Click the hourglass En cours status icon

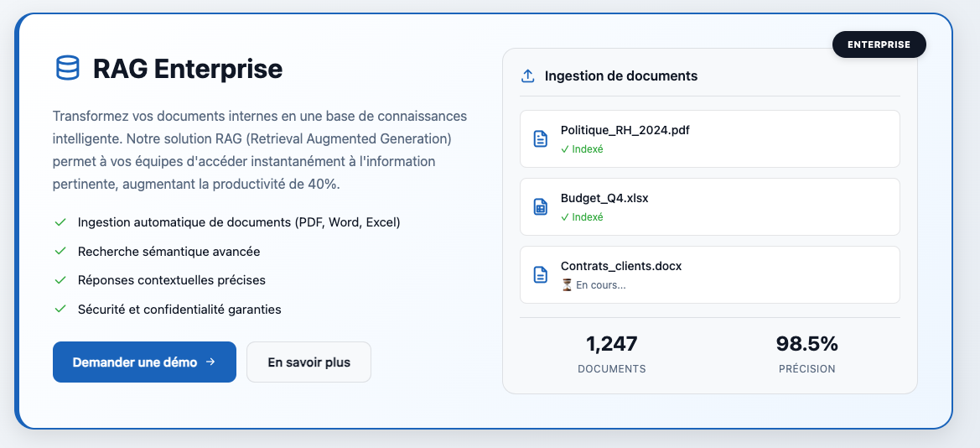click(x=567, y=285)
